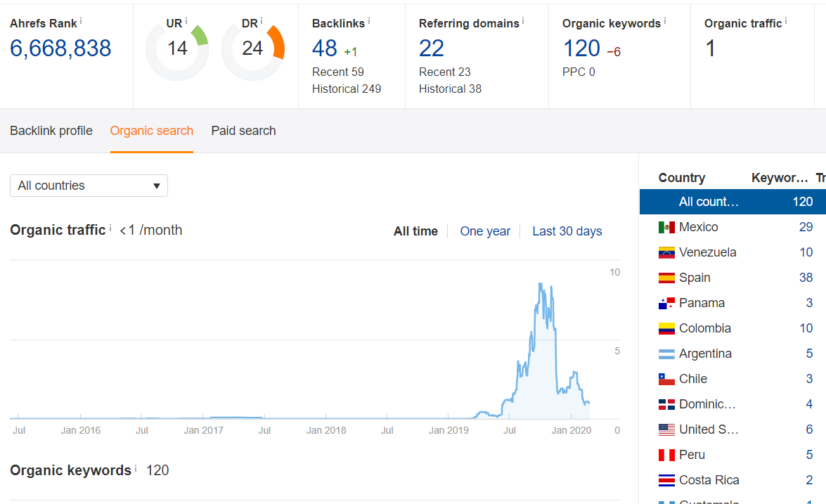826x504 pixels.
Task: Show All time traffic range
Action: [x=415, y=231]
